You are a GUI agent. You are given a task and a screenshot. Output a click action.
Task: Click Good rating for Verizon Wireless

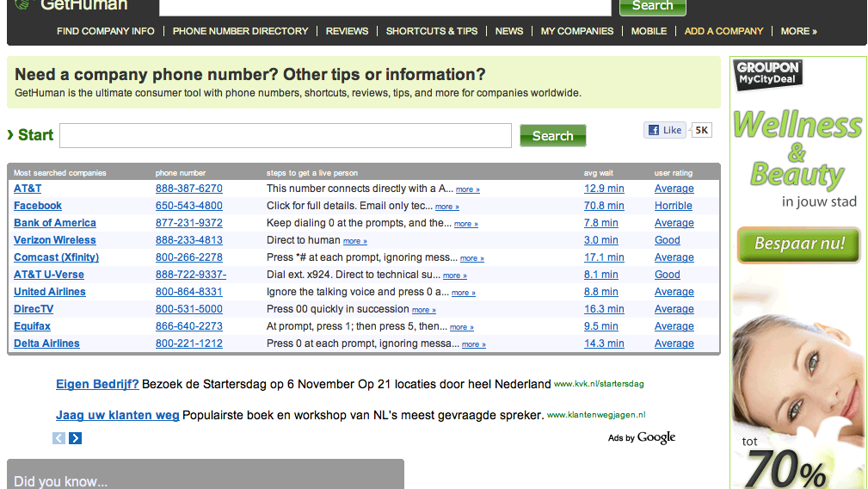click(x=667, y=240)
